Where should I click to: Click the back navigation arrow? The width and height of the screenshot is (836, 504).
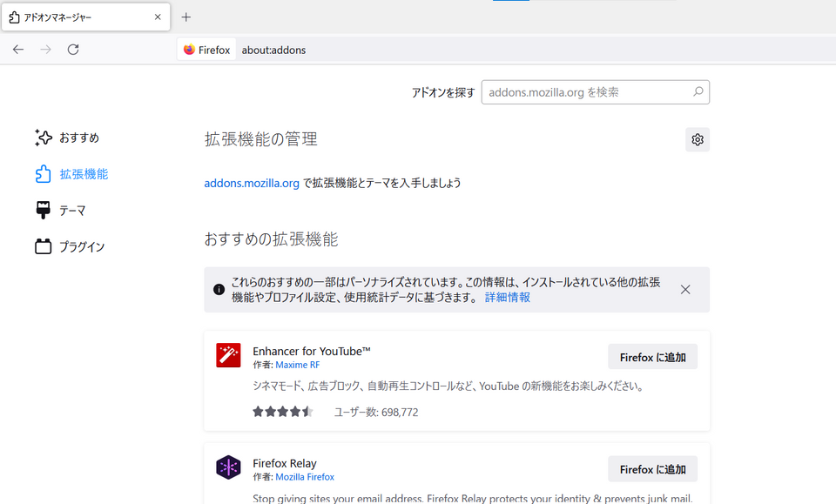(x=18, y=50)
